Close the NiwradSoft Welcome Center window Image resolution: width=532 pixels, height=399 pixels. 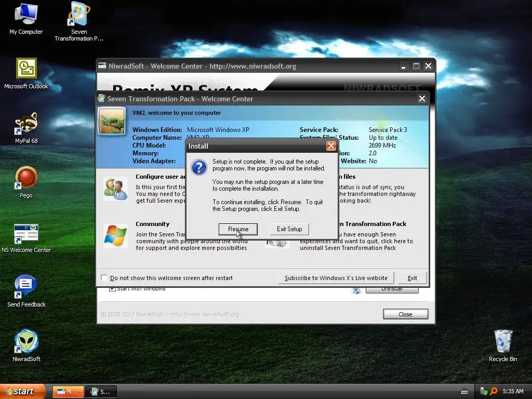[429, 66]
